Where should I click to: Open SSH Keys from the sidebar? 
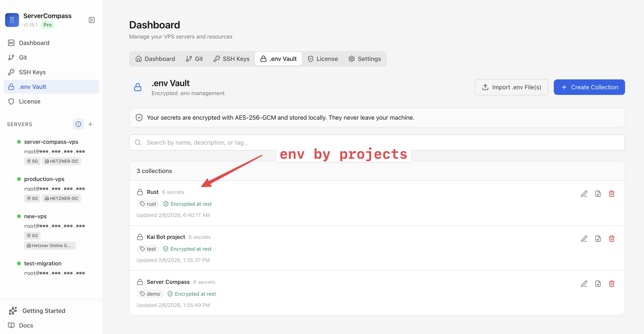(32, 72)
